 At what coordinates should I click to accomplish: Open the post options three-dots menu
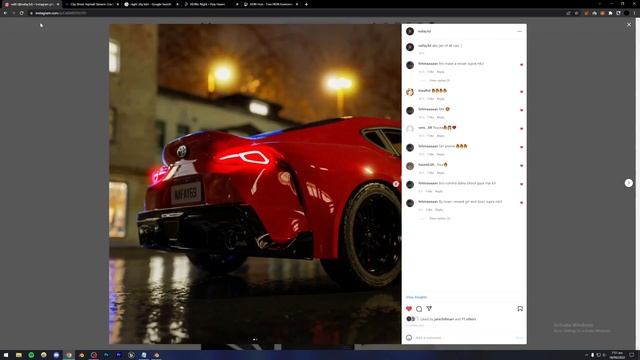[519, 31]
